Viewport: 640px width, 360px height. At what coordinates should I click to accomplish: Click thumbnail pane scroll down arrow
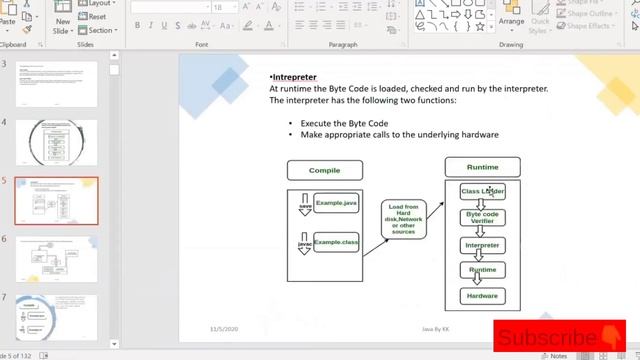(x=114, y=344)
